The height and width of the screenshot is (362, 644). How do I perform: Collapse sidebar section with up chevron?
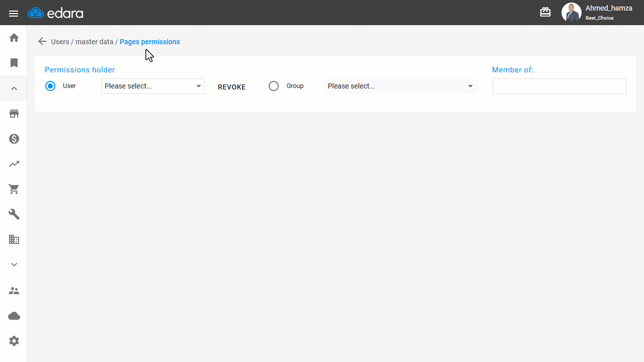[14, 88]
